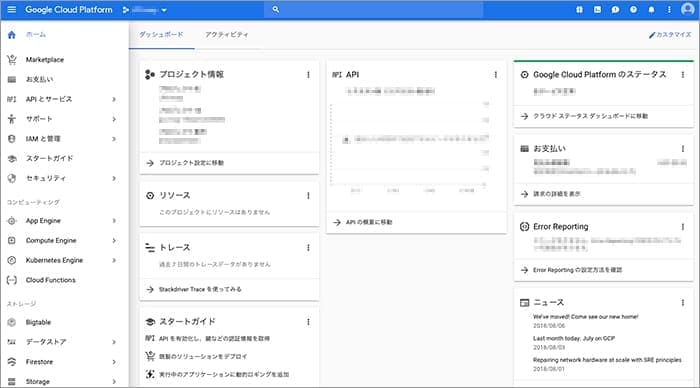This screenshot has height=388, width=700.
Task: Open news item We've moved! Come see our new home!
Action: click(585, 317)
